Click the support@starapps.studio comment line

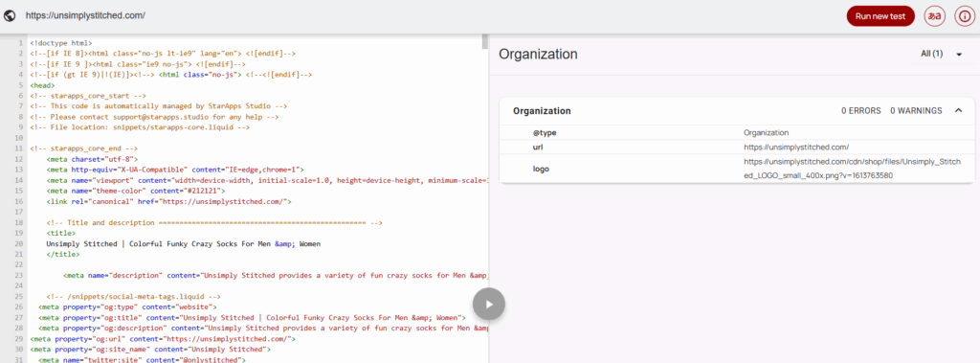point(154,117)
